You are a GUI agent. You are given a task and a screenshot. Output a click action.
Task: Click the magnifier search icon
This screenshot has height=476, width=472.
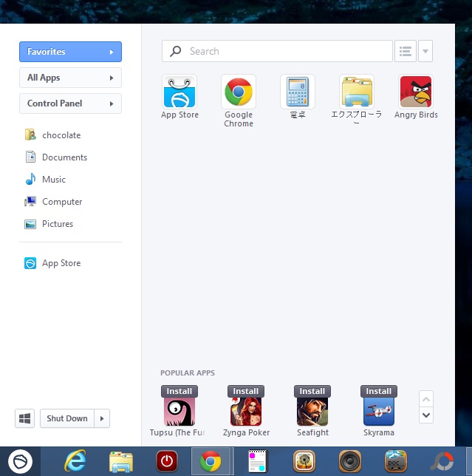[175, 51]
